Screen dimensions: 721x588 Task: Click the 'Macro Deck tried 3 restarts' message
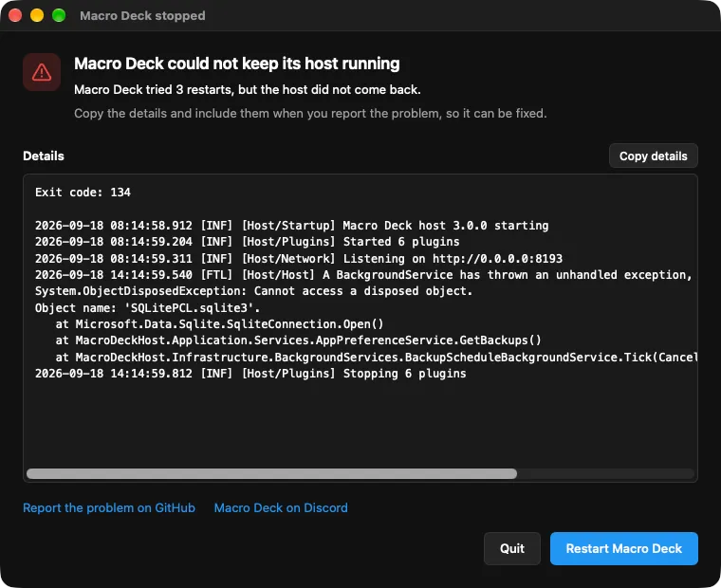(x=248, y=89)
